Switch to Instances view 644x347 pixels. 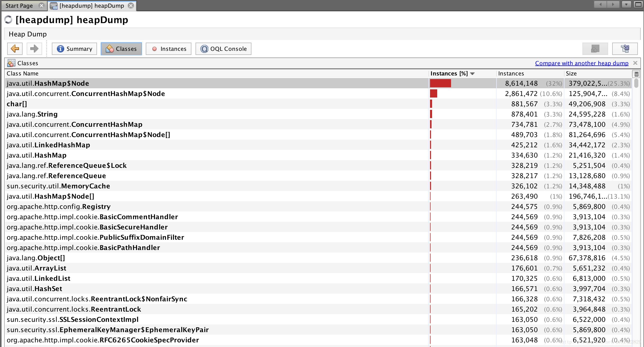(x=169, y=49)
